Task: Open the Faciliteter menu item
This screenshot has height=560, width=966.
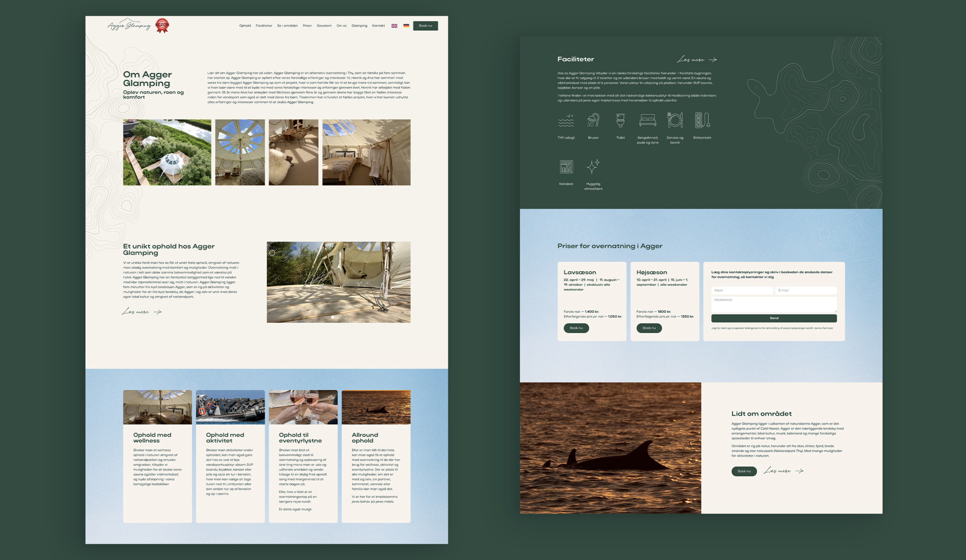Action: (x=264, y=26)
